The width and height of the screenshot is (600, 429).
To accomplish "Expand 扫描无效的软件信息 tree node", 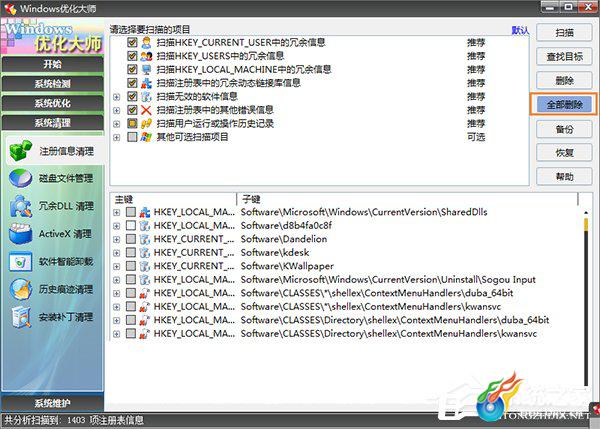I will tap(116, 97).
